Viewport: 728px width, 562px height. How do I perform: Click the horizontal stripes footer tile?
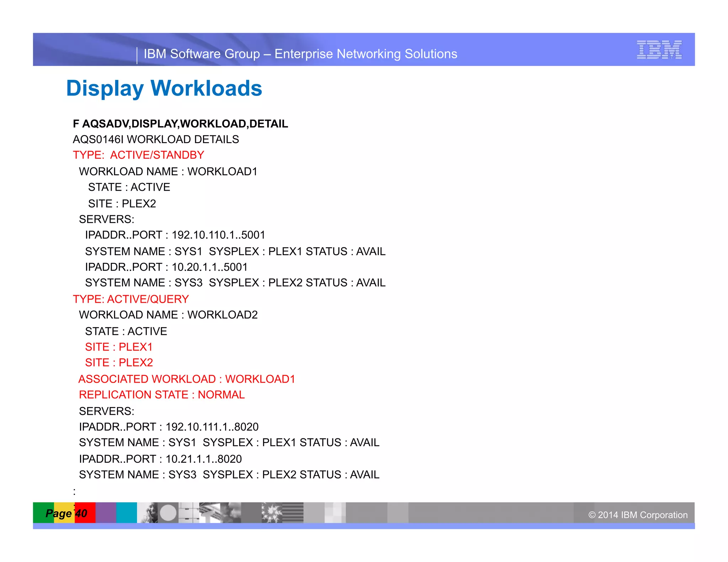point(293,513)
